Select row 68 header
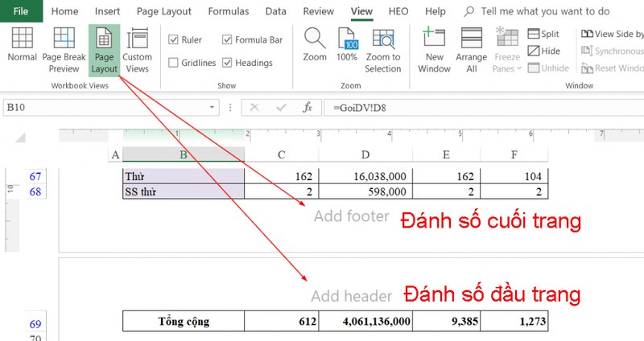Screen dimensions: 644x341 click(35, 191)
